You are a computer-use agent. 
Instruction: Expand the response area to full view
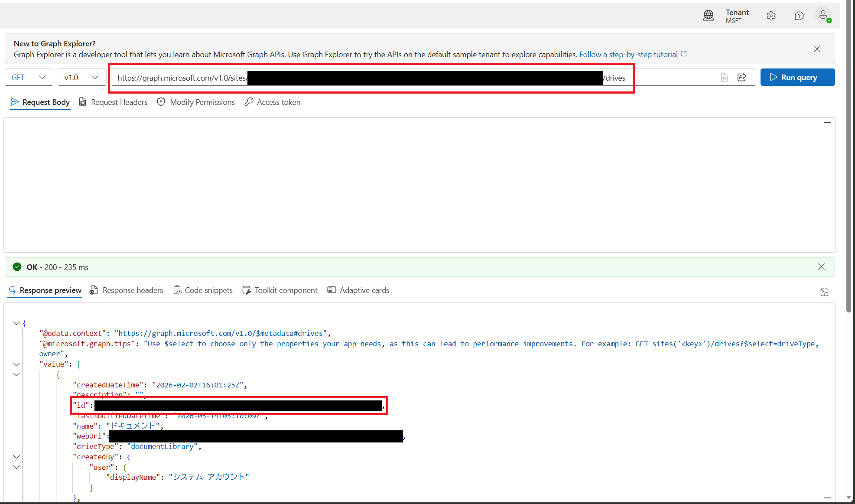[x=824, y=292]
